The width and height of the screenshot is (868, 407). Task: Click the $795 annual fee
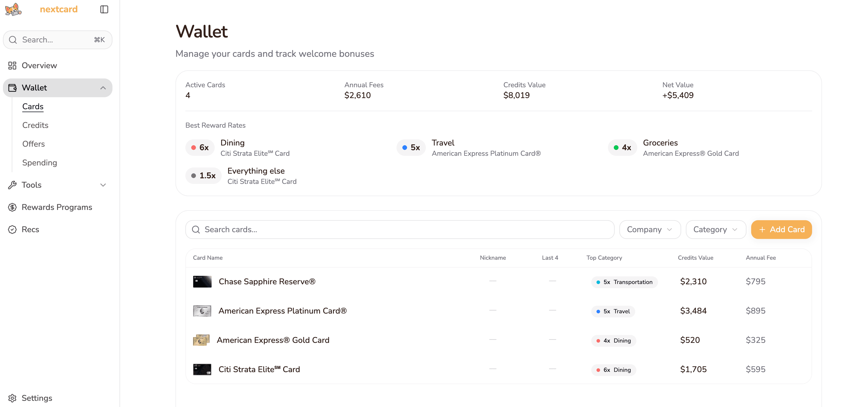(756, 282)
